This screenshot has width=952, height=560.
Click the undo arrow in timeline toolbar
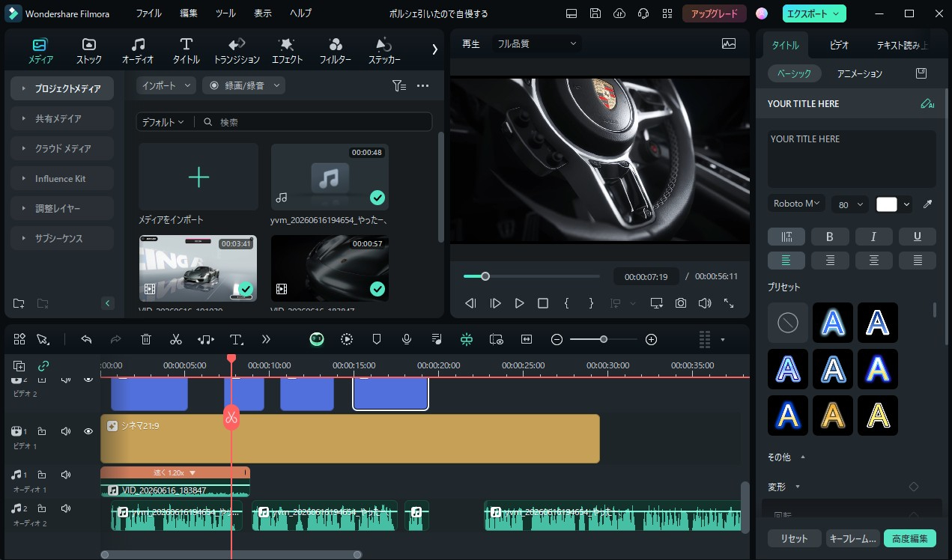point(86,339)
